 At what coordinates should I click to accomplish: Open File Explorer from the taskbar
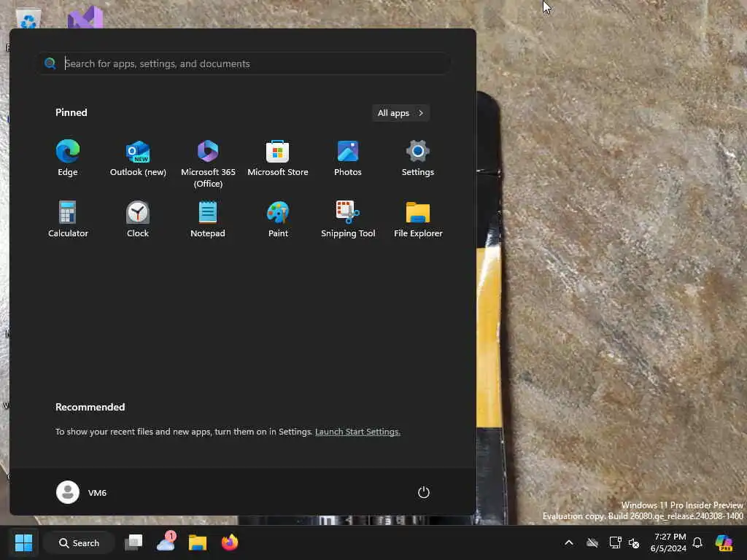197,542
